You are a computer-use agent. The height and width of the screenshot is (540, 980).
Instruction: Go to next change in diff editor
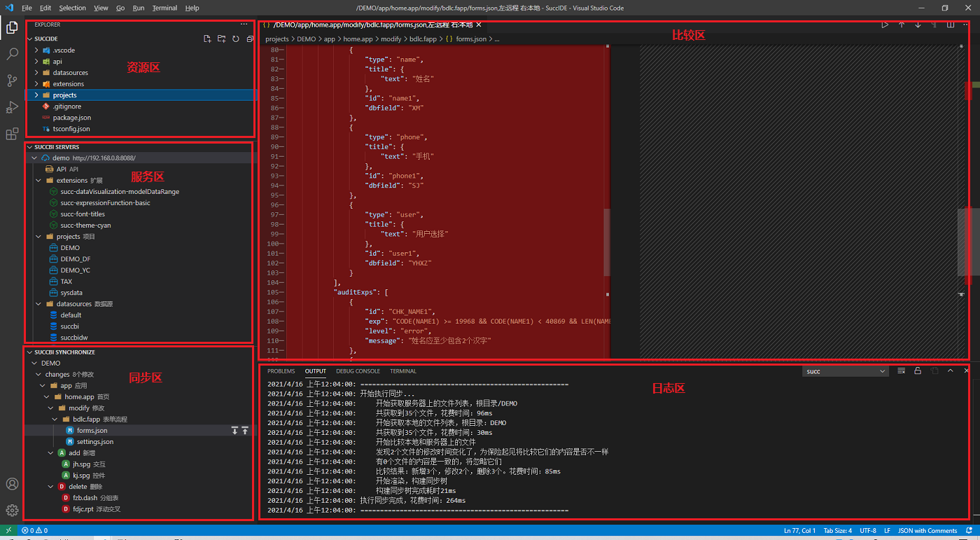[918, 25]
